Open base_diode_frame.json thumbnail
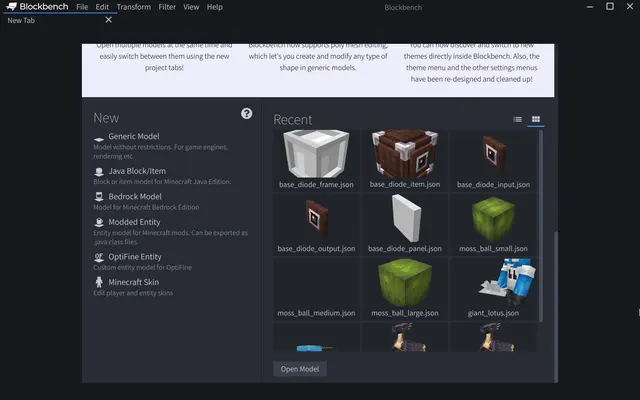Image resolution: width=640 pixels, height=400 pixels. coord(316,154)
